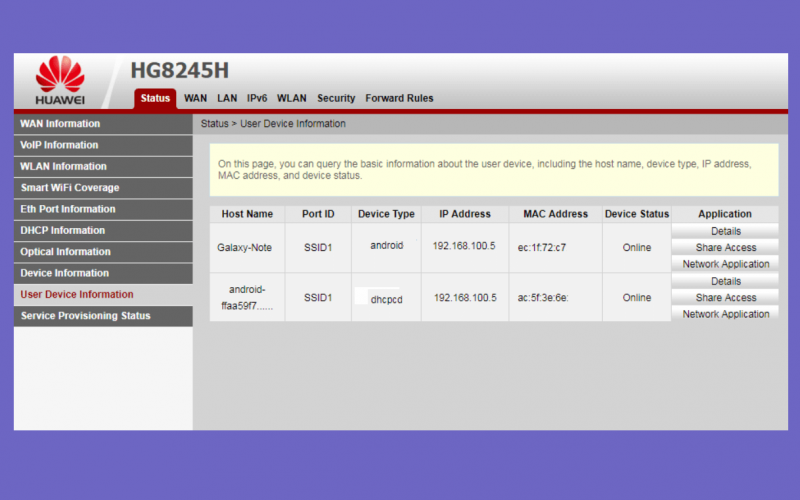The height and width of the screenshot is (500, 800).
Task: View Details for Galaxy-Note device
Action: pyautogui.click(x=726, y=231)
